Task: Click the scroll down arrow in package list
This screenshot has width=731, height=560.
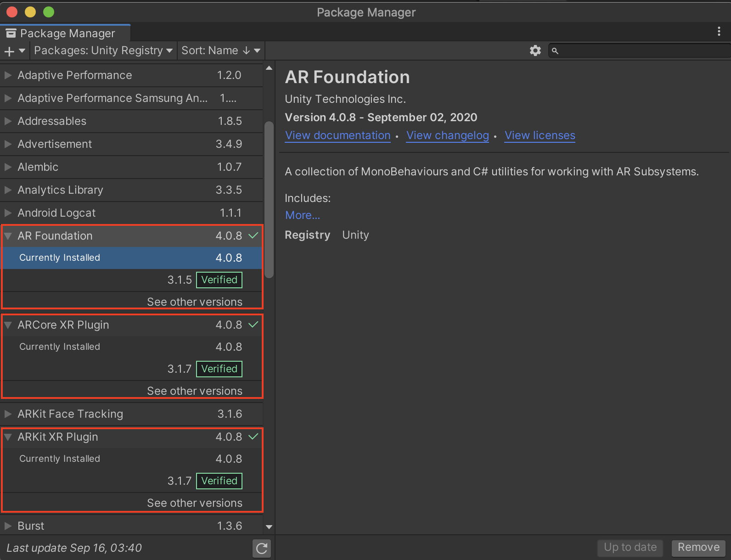Action: [x=269, y=527]
